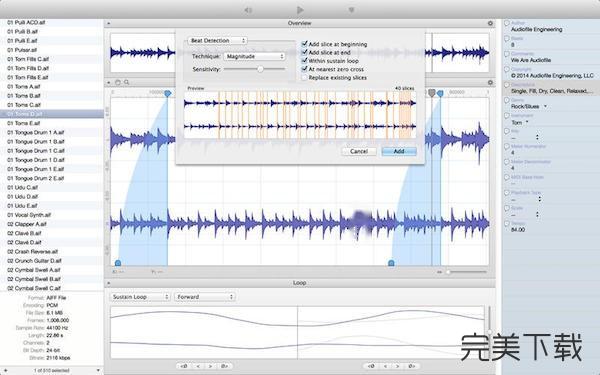Adjust the Sensitivity slider
The width and height of the screenshot is (600, 375).
(x=260, y=69)
